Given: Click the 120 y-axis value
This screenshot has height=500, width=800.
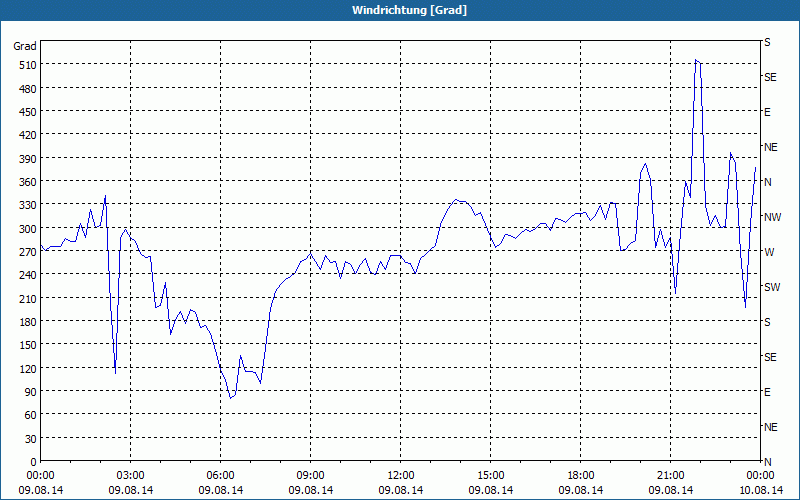Looking at the screenshot, I should pyautogui.click(x=28, y=368).
